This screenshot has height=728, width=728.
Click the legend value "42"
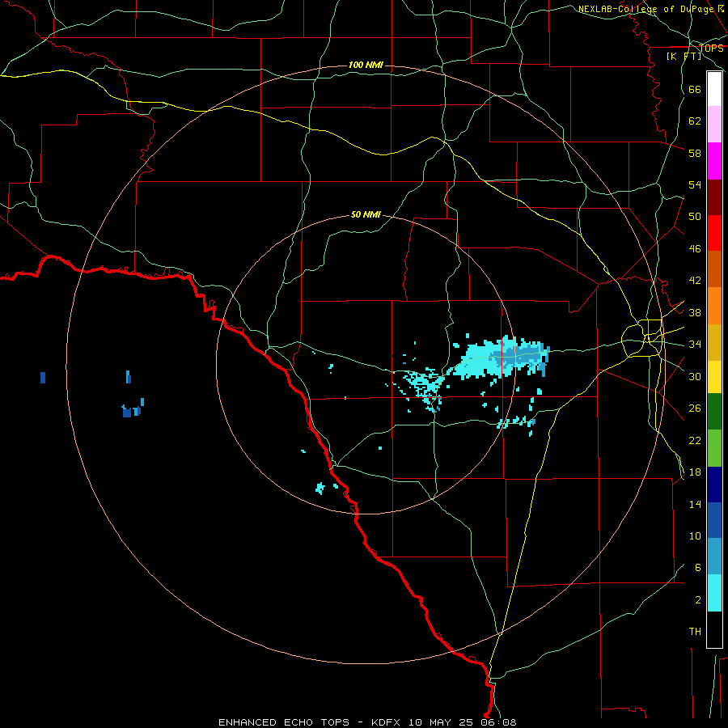pyautogui.click(x=695, y=281)
